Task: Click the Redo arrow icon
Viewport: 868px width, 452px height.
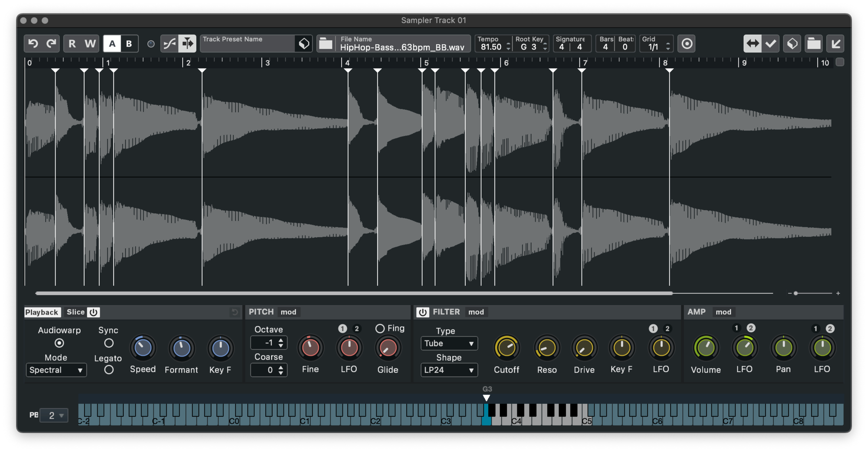Action: [x=51, y=43]
